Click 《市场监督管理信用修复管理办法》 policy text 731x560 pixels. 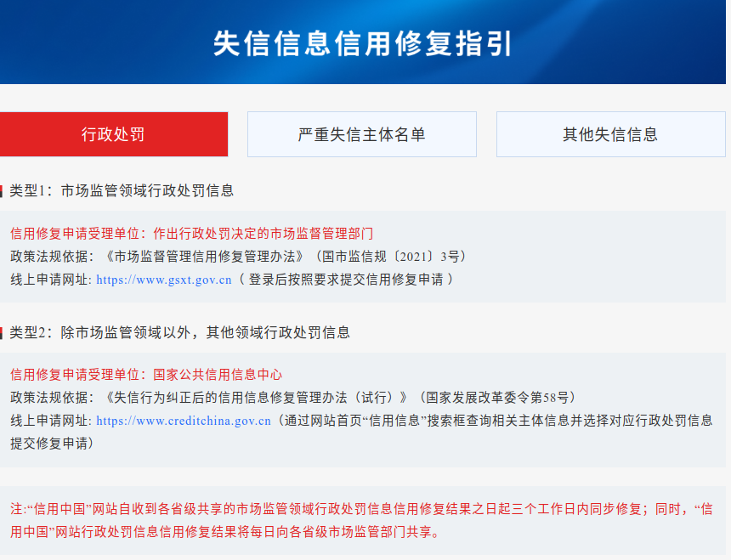click(204, 257)
